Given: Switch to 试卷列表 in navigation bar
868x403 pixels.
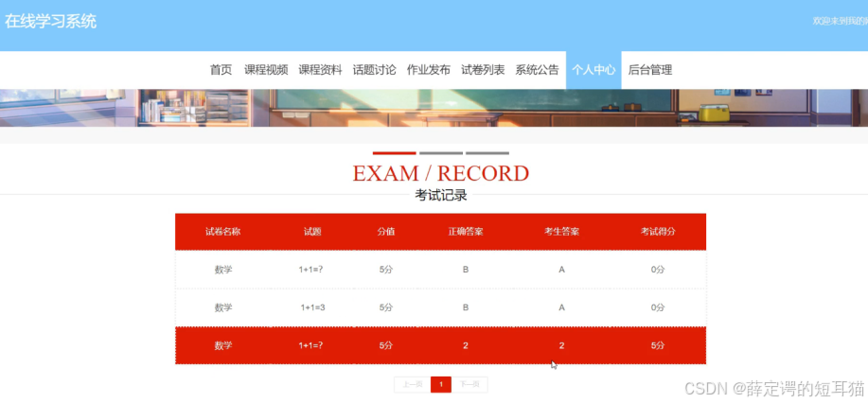Looking at the screenshot, I should pyautogui.click(x=484, y=70).
